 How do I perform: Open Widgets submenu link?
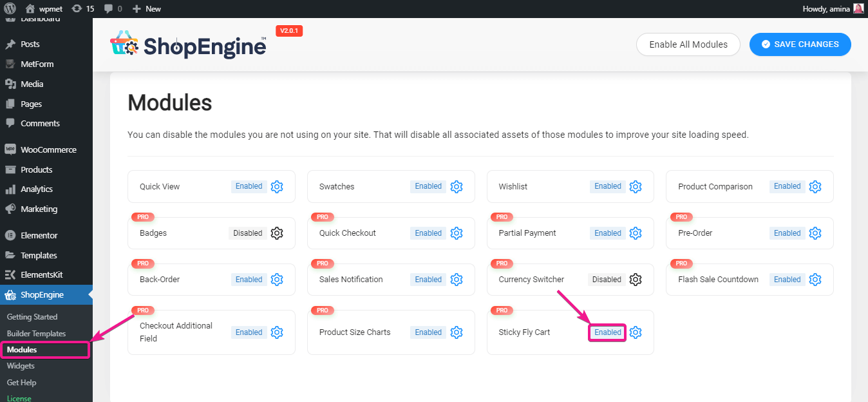21,366
